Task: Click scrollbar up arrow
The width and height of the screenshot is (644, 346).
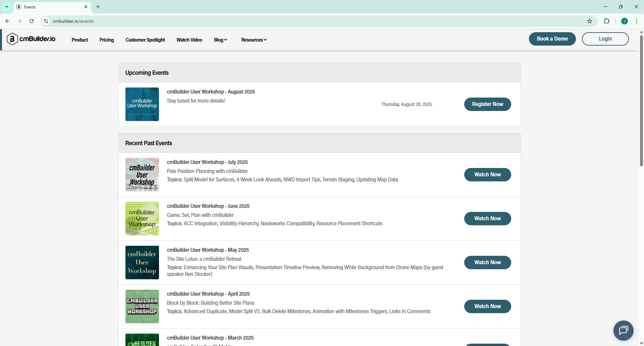Action: [641, 32]
